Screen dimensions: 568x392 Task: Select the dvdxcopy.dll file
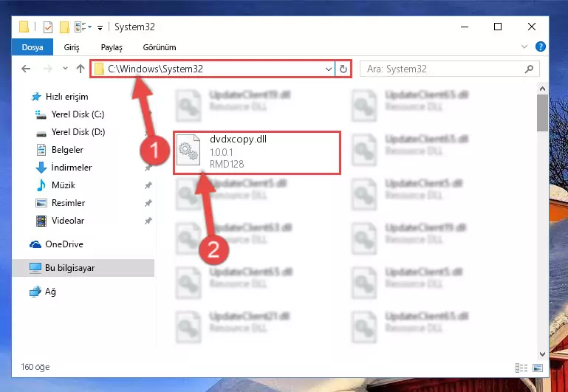pos(257,153)
